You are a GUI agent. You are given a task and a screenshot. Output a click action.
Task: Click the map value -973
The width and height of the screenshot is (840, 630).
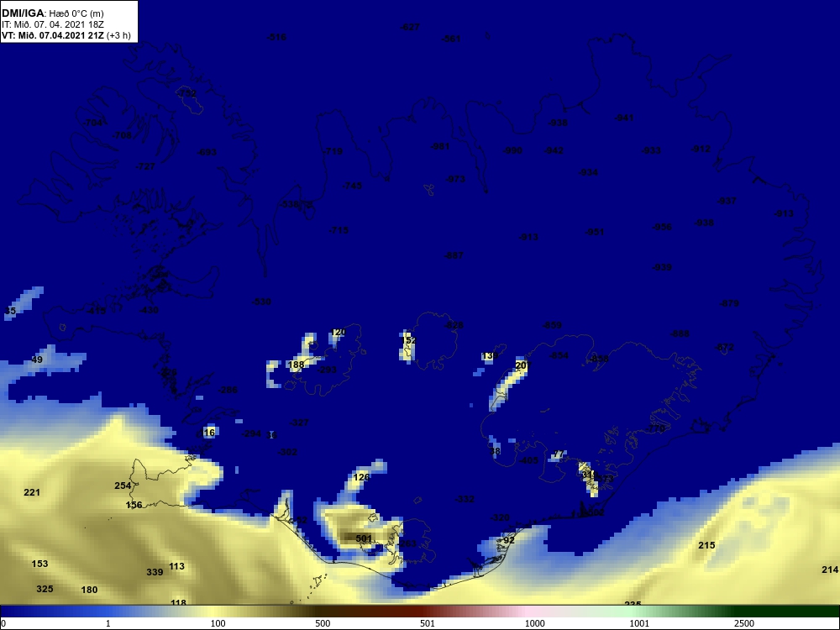coord(455,178)
